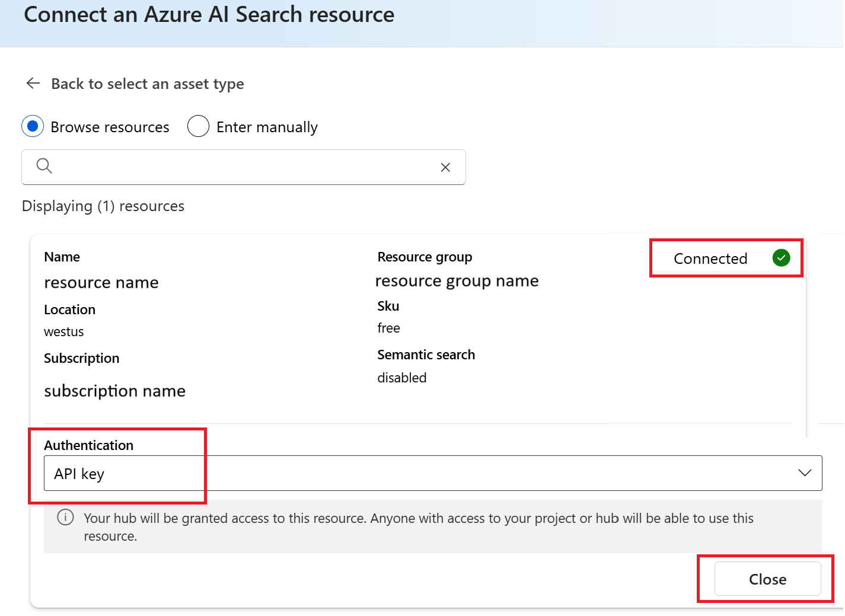
Task: Clear the search box with X icon
Action: tap(445, 167)
